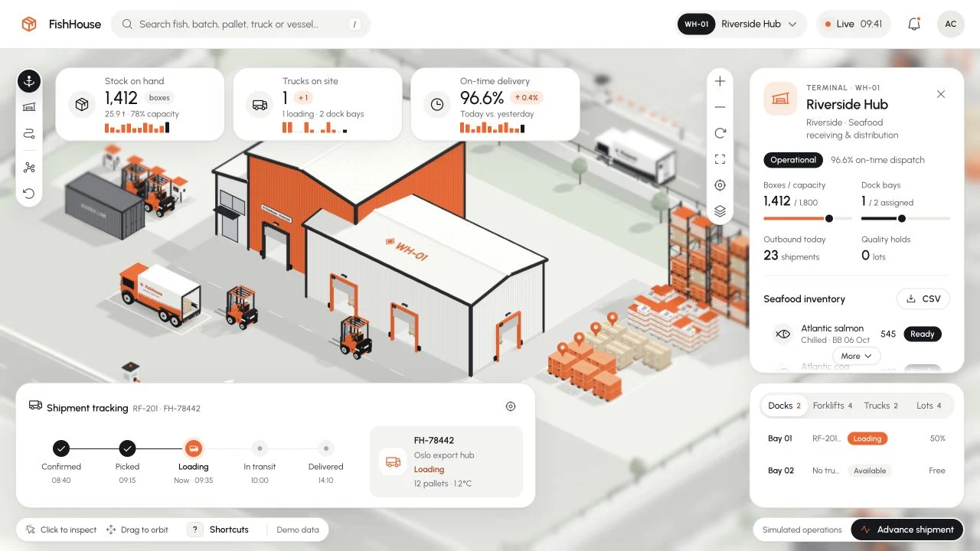This screenshot has width=980, height=551.
Task: Select the Delivered 14:10 step marker
Action: point(326,448)
